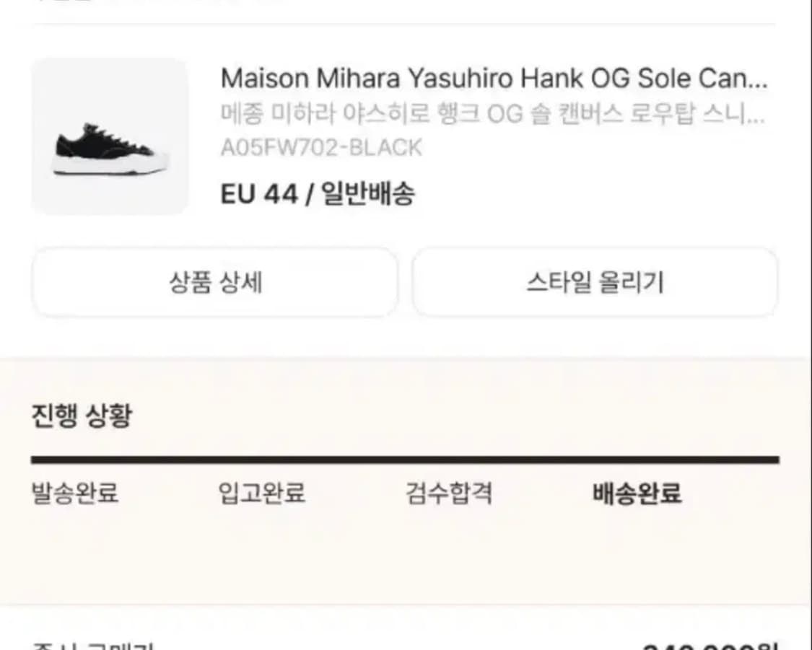Click the 입고완료 arrival status step
Viewport: 812px width, 650px height.
263,493
